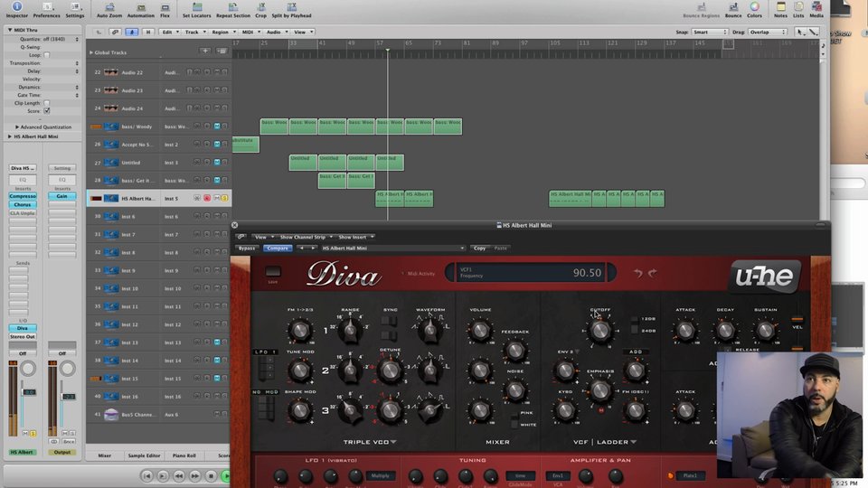Expand the Global Tracks disclosure triangle

[x=91, y=52]
